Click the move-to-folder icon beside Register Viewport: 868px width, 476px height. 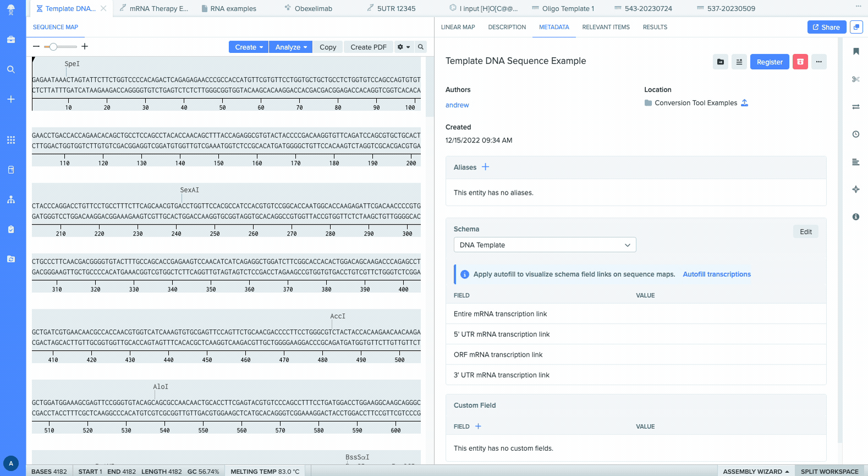(x=721, y=62)
